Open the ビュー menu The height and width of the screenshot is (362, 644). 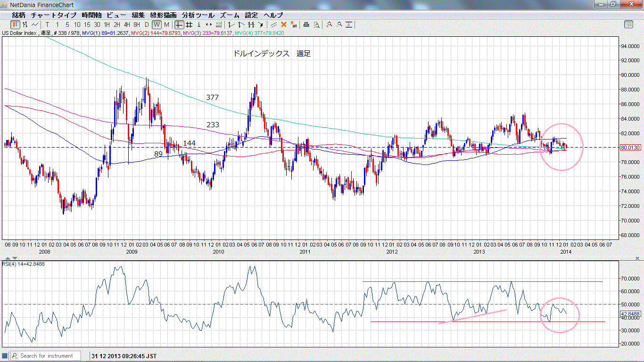coord(116,15)
